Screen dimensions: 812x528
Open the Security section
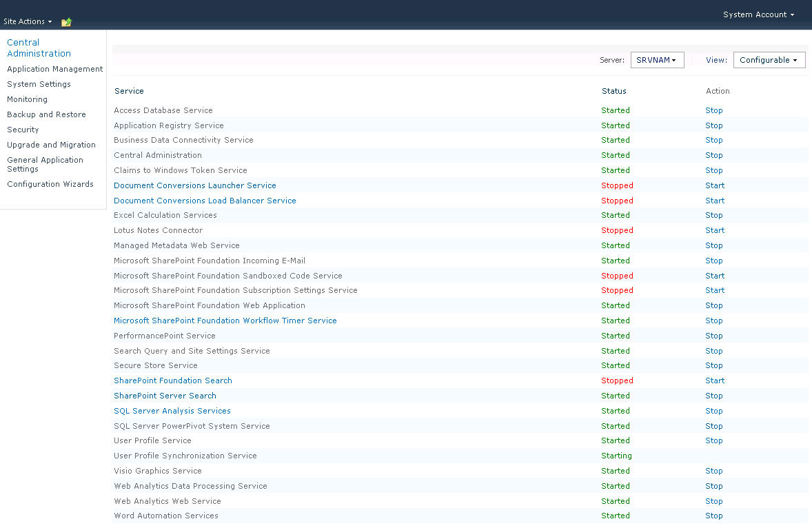23,130
